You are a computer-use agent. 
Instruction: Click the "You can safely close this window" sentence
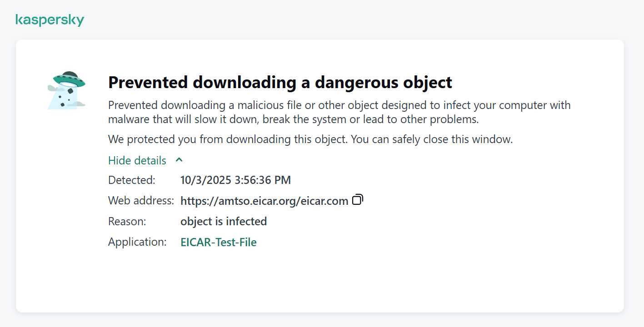pyautogui.click(x=432, y=139)
